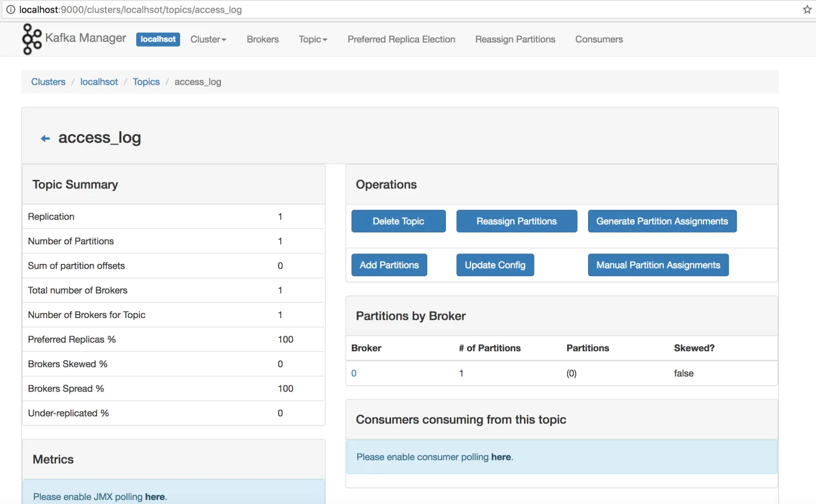
Task: Click the access_log page heading
Action: (x=100, y=138)
